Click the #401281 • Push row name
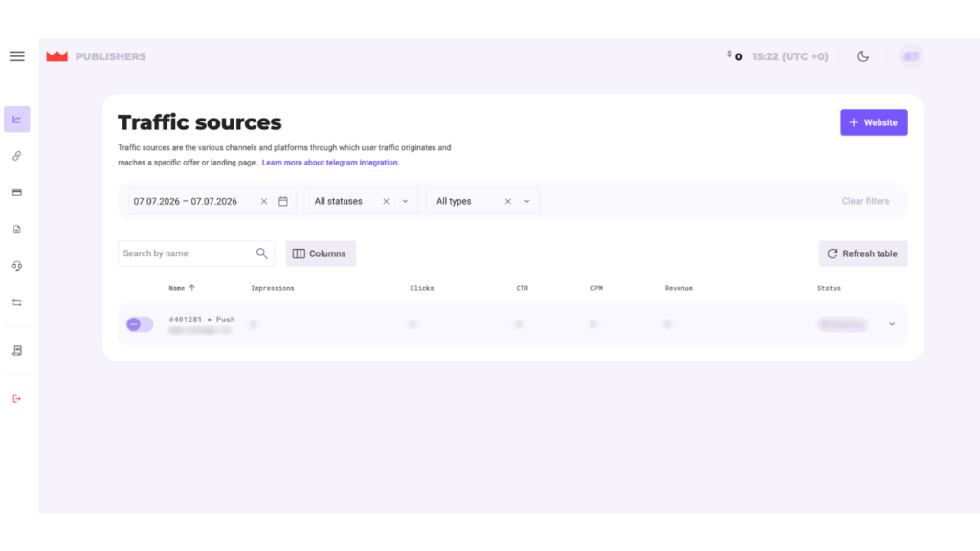This screenshot has height=551, width=980. 202,320
